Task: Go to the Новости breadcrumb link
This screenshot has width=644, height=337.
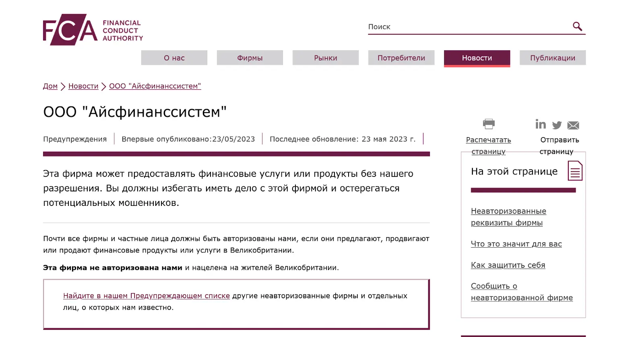Action: (x=83, y=86)
